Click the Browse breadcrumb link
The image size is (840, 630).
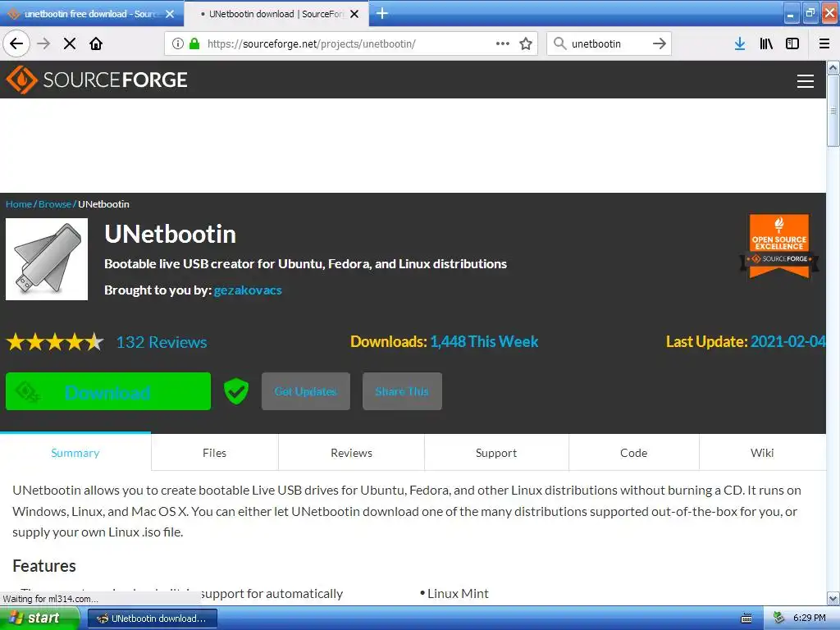[x=55, y=204]
